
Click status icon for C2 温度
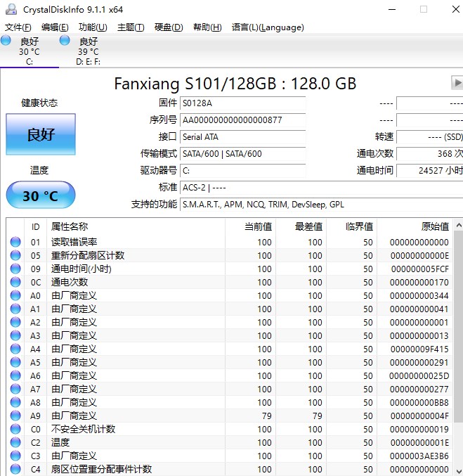coord(15,442)
